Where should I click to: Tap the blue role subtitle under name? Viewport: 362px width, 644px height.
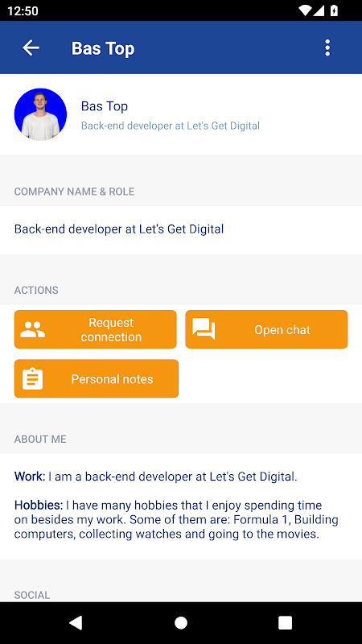click(x=171, y=126)
